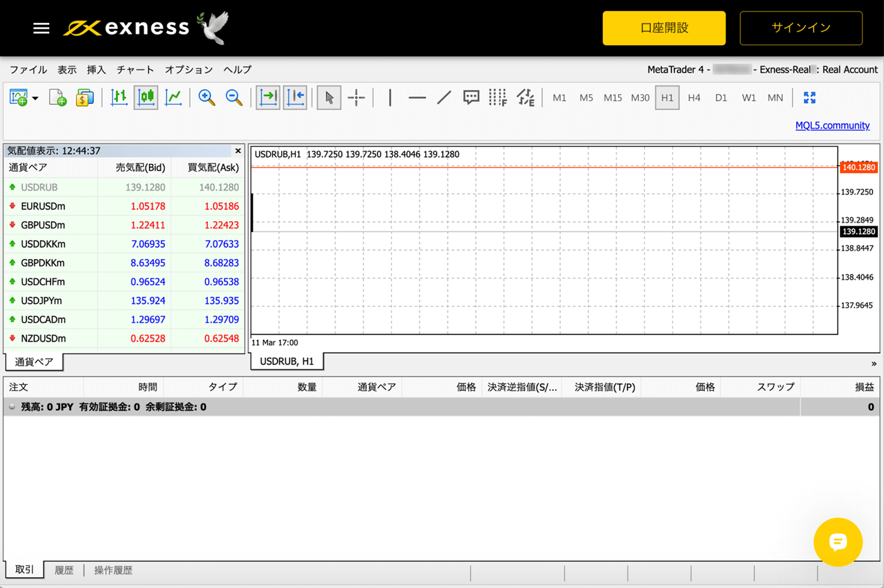Select the USDCADm row
The height and width of the screenshot is (588, 884).
(x=124, y=320)
